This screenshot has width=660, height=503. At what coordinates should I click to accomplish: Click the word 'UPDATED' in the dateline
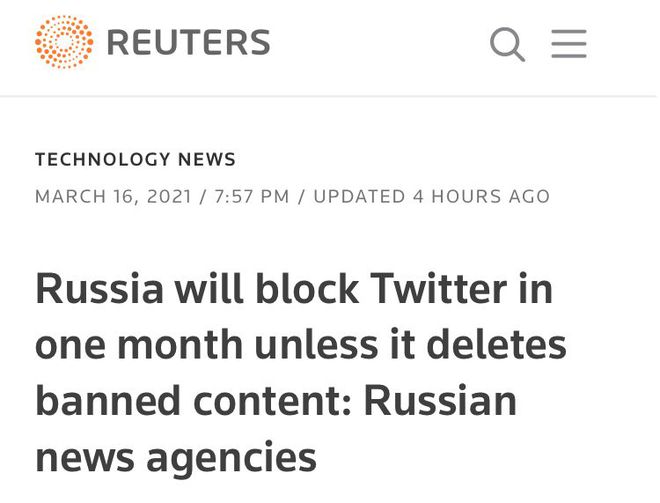[359, 196]
